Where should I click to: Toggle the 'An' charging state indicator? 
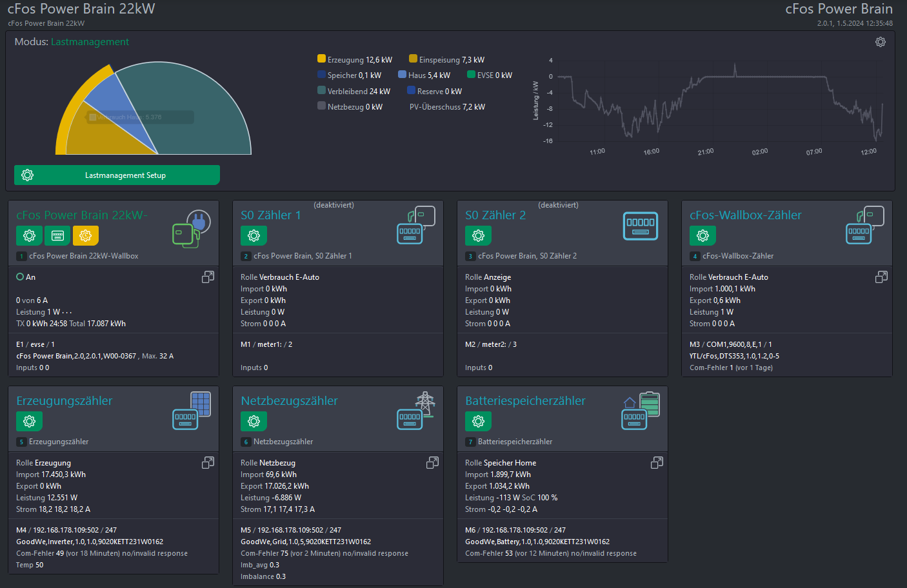(x=20, y=277)
